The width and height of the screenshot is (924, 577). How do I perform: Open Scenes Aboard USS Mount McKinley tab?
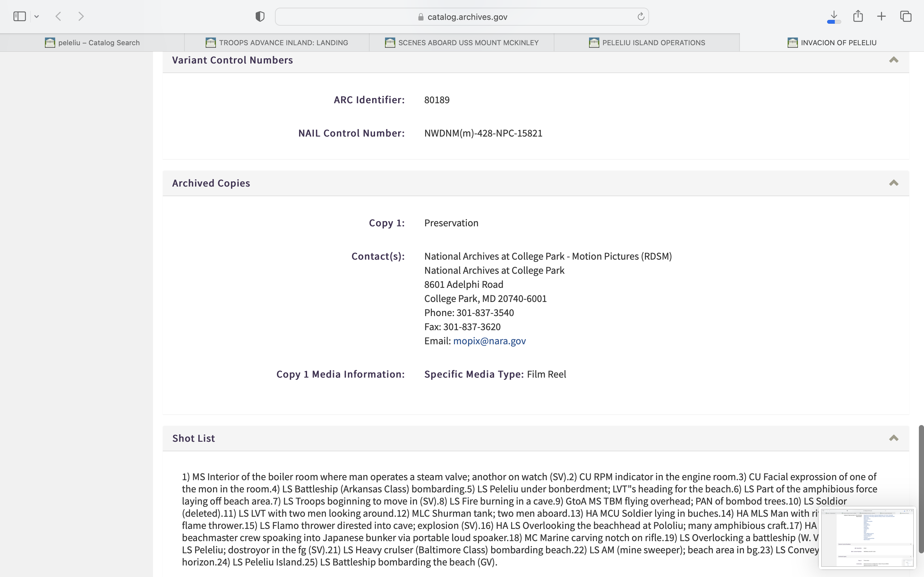(x=462, y=43)
